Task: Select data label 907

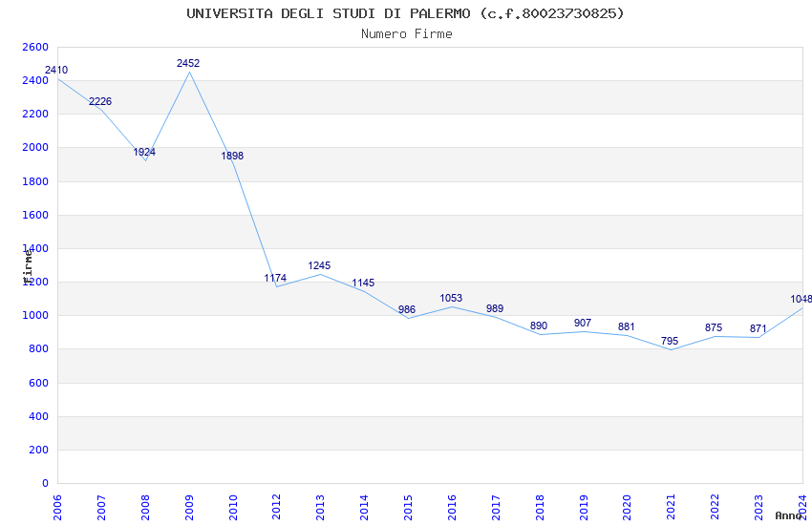Action: click(583, 324)
